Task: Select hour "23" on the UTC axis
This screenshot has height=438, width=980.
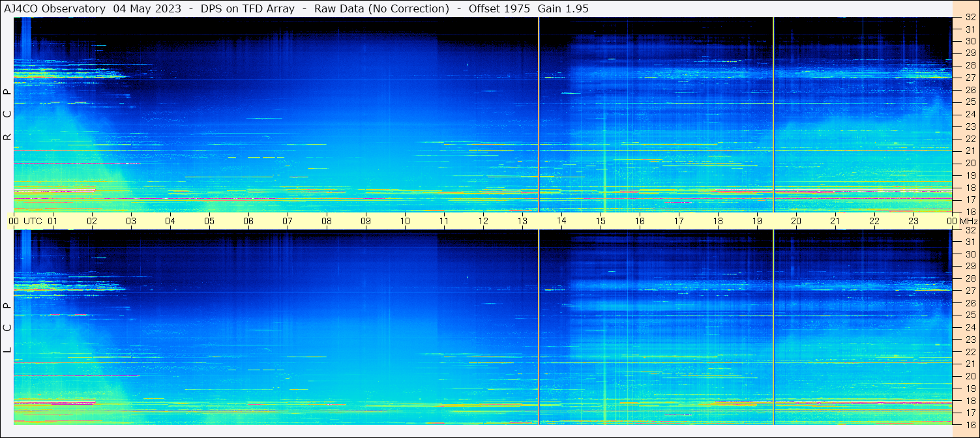Action: [x=913, y=221]
